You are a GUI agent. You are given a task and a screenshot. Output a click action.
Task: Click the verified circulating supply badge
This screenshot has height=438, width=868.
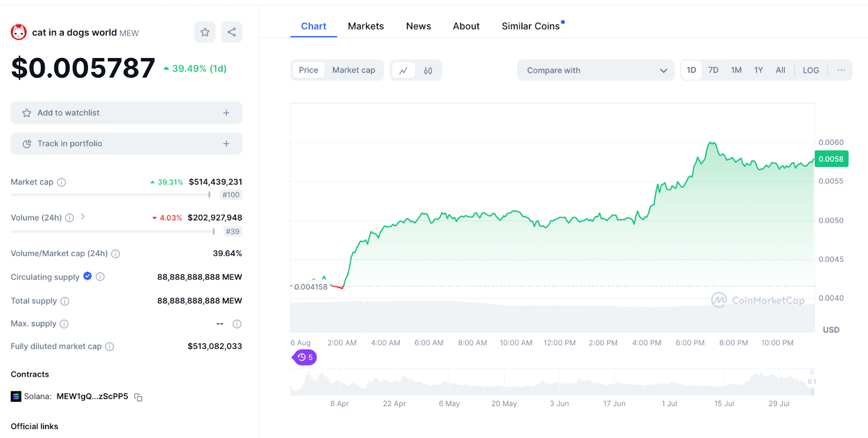(x=87, y=276)
